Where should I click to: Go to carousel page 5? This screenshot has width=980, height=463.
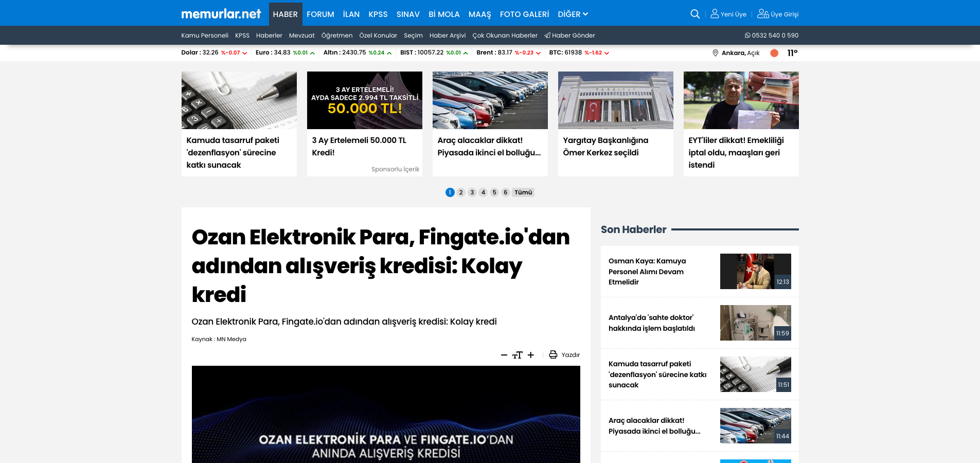[494, 192]
